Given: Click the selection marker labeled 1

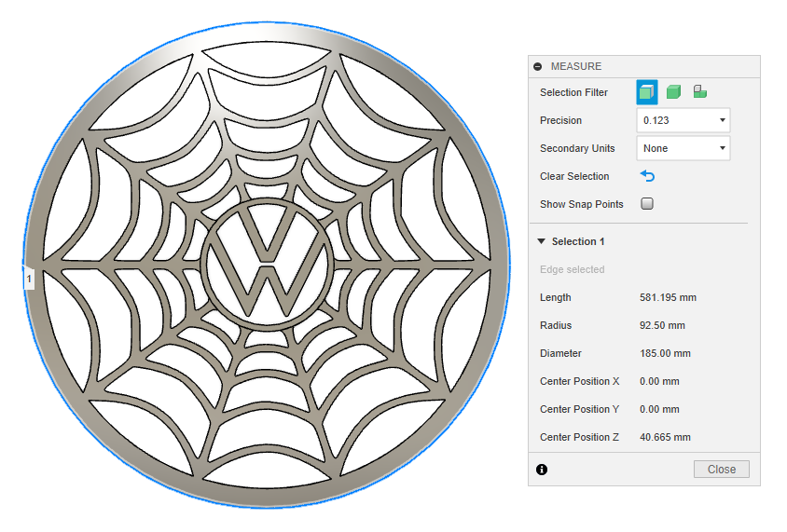Looking at the screenshot, I should (x=29, y=279).
